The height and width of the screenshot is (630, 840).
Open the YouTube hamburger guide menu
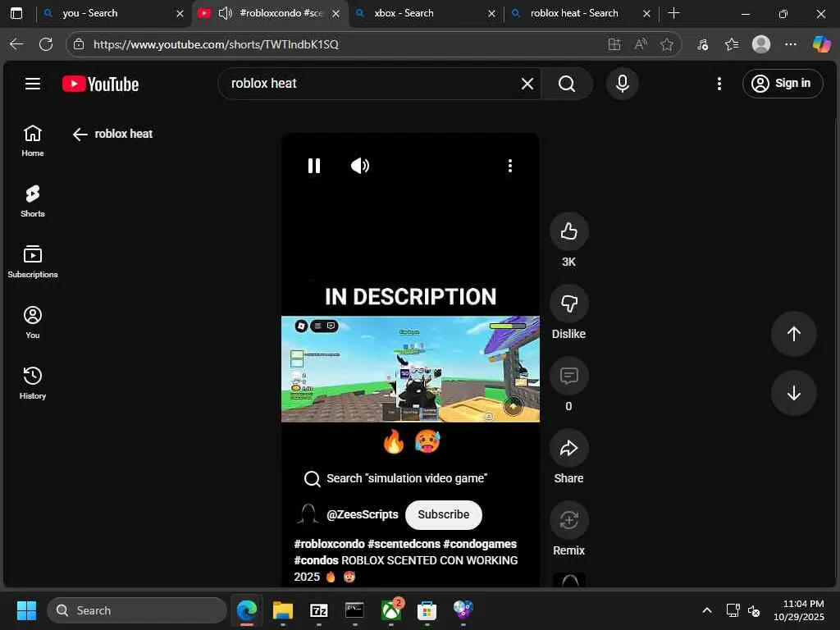click(x=33, y=84)
